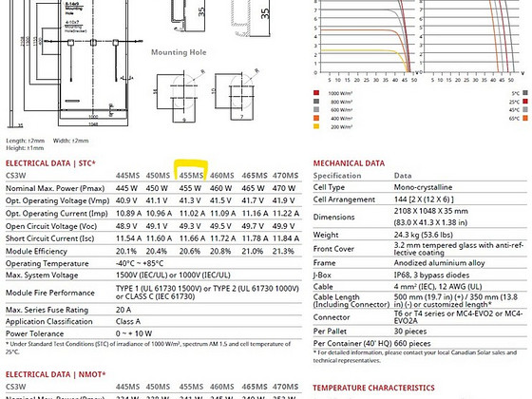Select the '445MS' column header in STC table
The width and height of the screenshot is (532, 399).
pyautogui.click(x=127, y=176)
